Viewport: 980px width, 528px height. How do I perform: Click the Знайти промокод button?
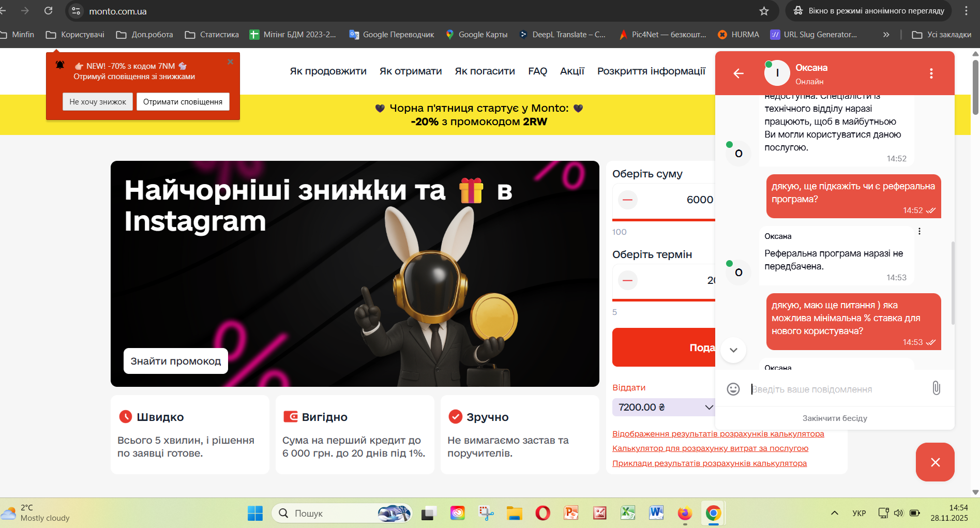[175, 361]
